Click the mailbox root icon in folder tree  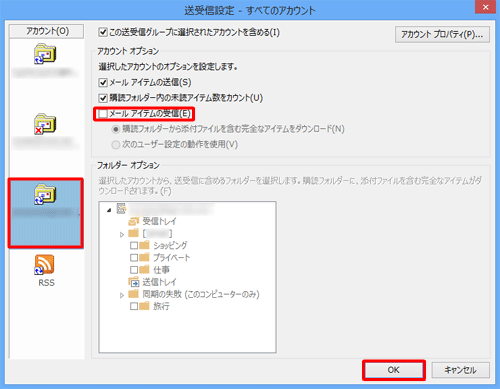pyautogui.click(x=121, y=209)
